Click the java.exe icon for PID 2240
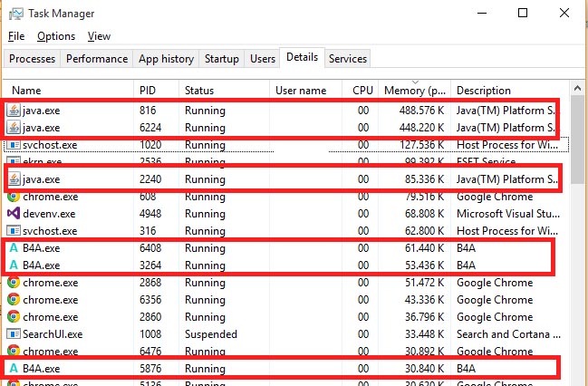The height and width of the screenshot is (386, 588). pos(14,179)
